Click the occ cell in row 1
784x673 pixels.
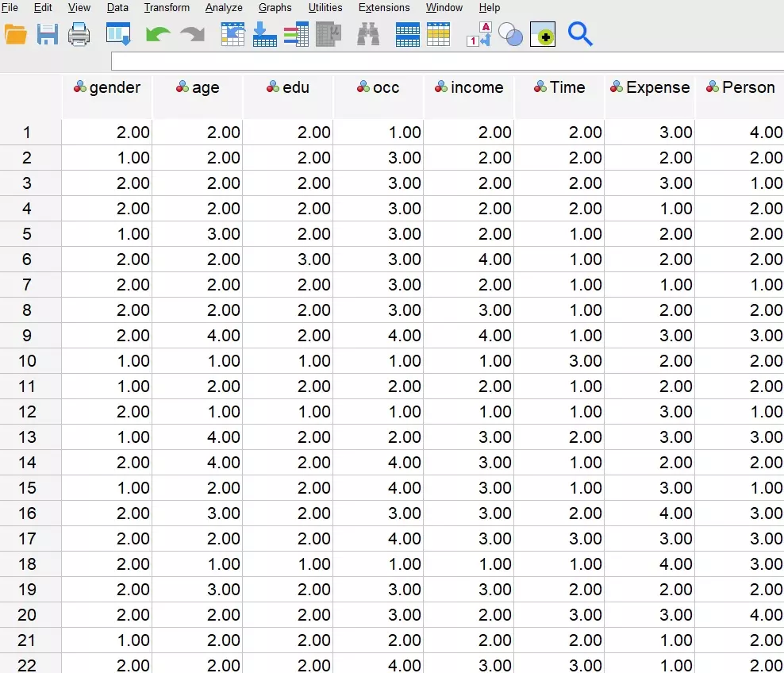pos(379,132)
